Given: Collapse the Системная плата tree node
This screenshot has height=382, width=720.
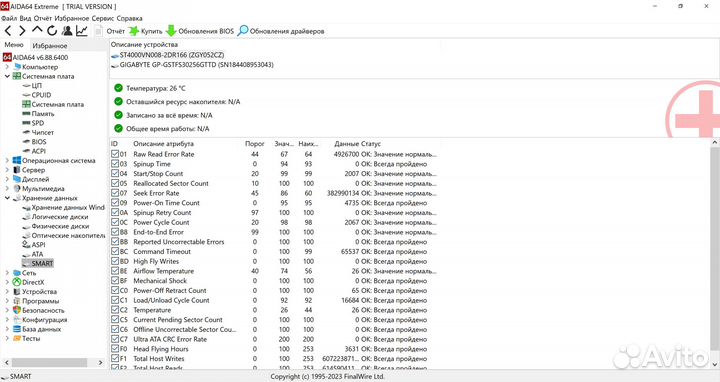Looking at the screenshot, I should (7, 76).
